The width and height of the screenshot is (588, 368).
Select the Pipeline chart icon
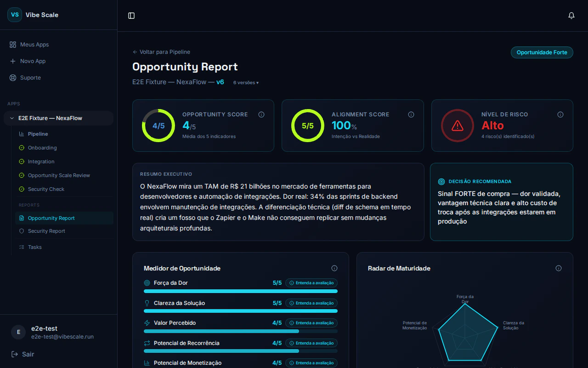click(x=21, y=134)
